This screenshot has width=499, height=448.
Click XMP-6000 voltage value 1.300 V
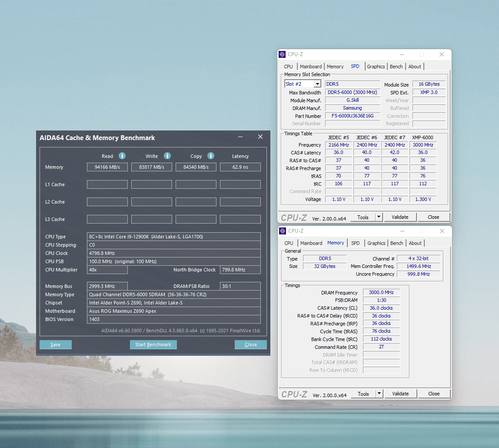[423, 199]
